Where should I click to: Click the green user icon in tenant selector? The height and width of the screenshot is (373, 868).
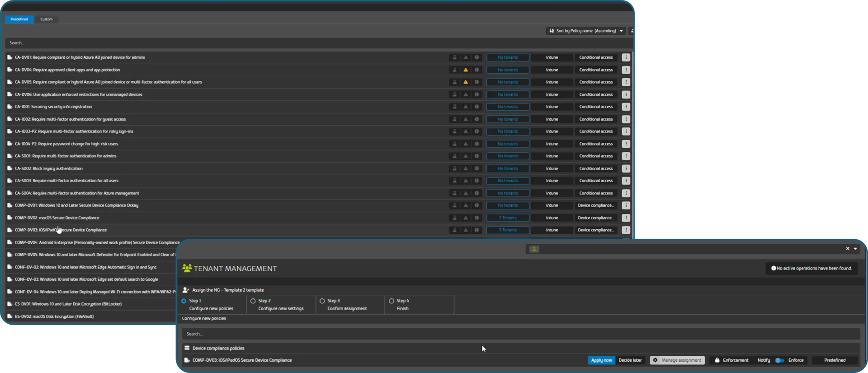(x=534, y=249)
